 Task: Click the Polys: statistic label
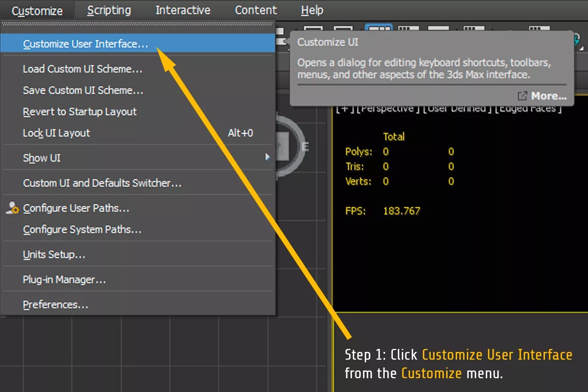point(358,152)
